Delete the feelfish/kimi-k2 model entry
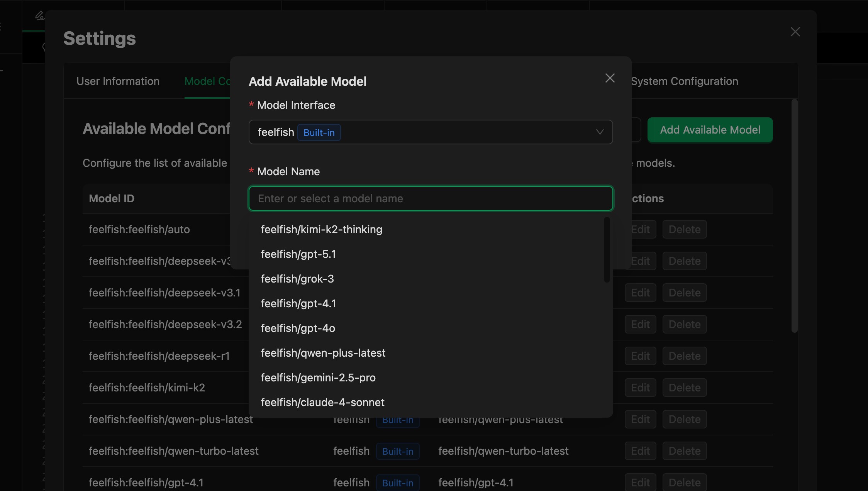Viewport: 868px width, 491px height. pos(684,388)
